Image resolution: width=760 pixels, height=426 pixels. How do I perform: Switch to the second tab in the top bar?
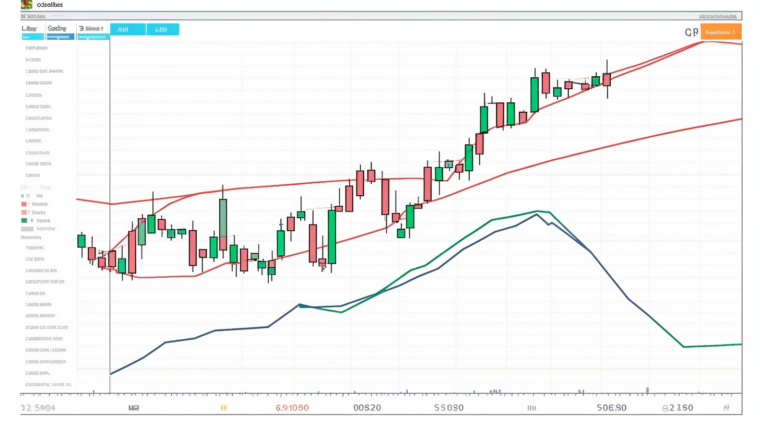58,30
